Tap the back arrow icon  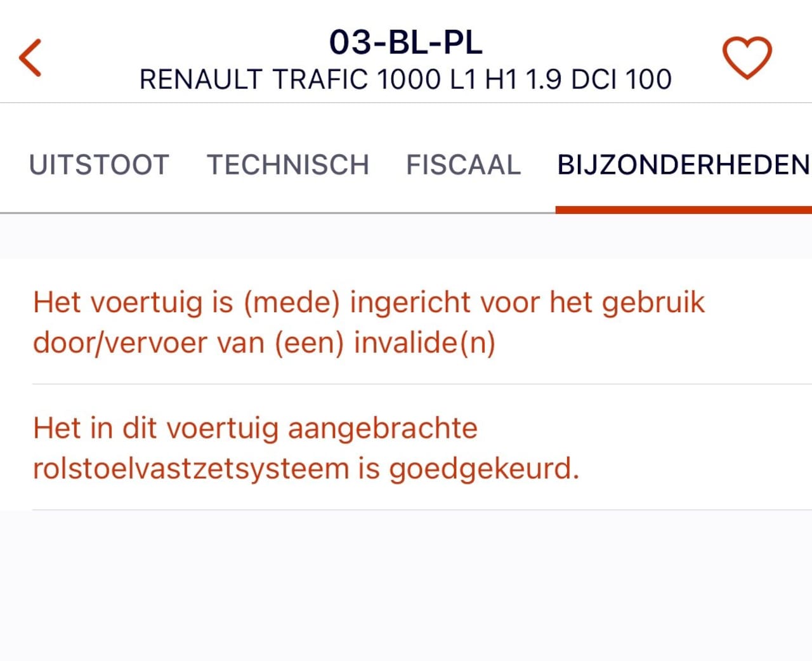tap(30, 58)
